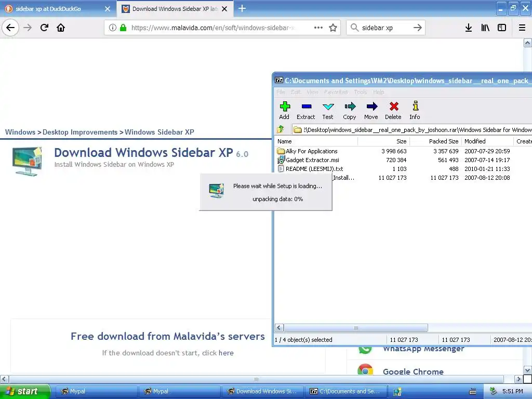Click the 7-Zip Add toolbar button
The width and height of the screenshot is (532, 399).
[x=284, y=111]
